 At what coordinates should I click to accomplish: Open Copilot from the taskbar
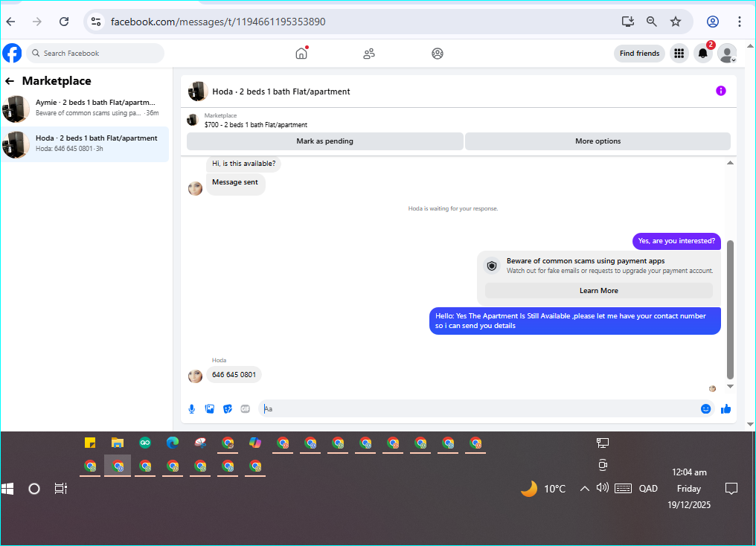point(255,443)
